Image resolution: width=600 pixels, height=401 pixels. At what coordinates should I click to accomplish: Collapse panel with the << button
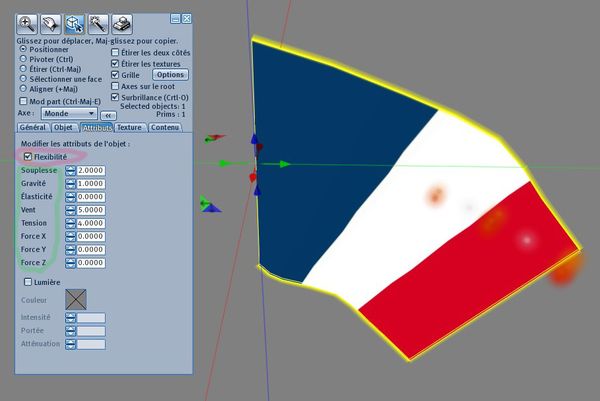[x=108, y=115]
